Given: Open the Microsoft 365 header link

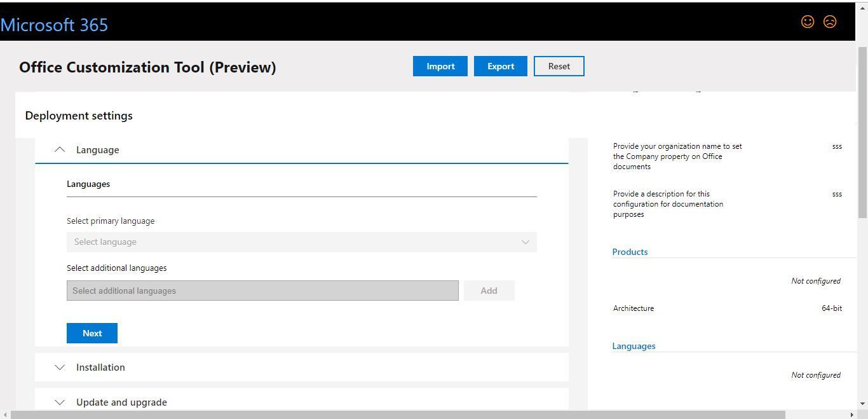Looking at the screenshot, I should (x=54, y=25).
